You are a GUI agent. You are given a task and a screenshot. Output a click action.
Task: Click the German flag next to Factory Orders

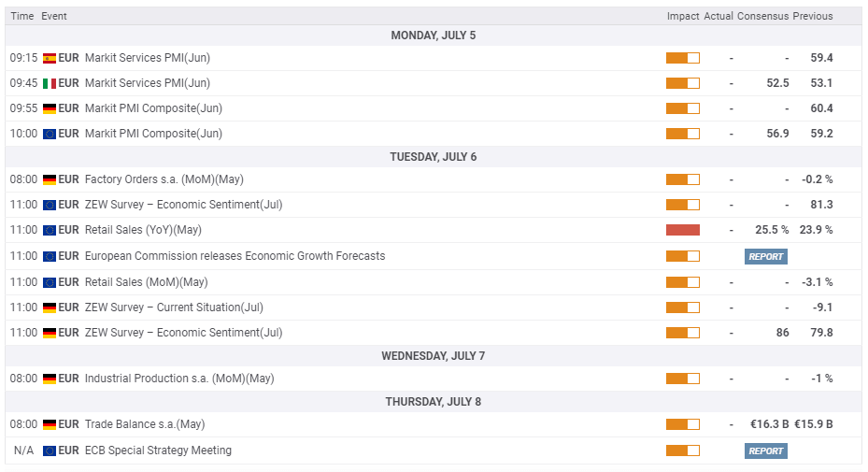pos(50,179)
